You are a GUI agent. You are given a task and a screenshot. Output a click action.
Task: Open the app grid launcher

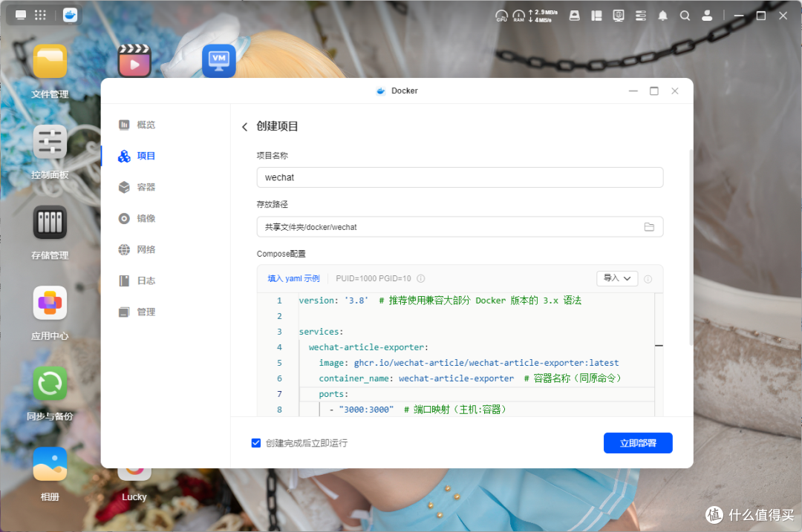(40, 15)
